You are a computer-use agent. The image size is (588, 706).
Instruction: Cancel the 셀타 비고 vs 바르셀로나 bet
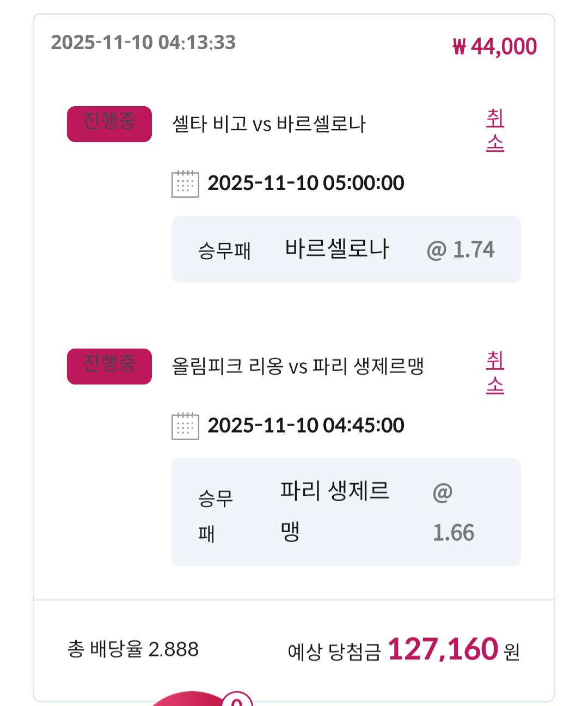pos(495,130)
